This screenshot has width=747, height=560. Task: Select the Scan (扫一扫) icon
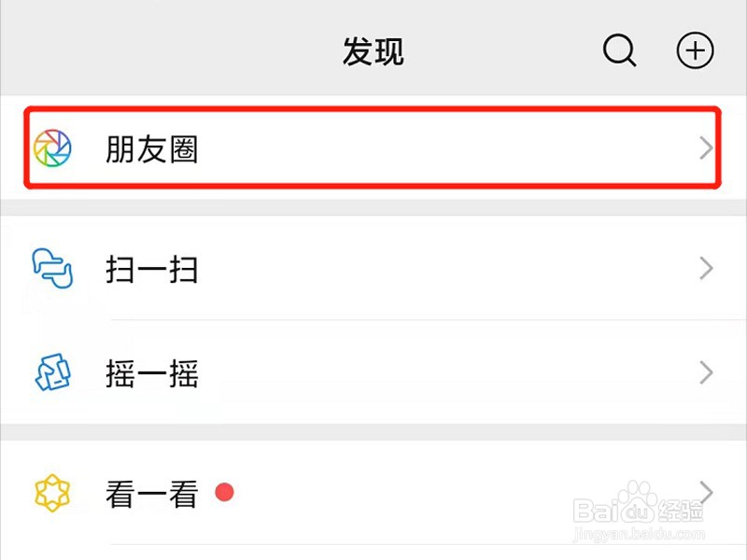pyautogui.click(x=53, y=269)
